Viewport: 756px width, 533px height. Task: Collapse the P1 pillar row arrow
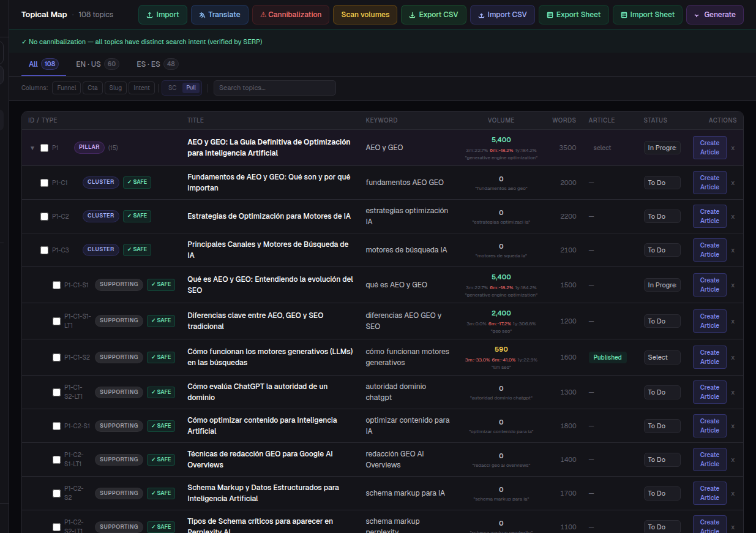pos(32,148)
